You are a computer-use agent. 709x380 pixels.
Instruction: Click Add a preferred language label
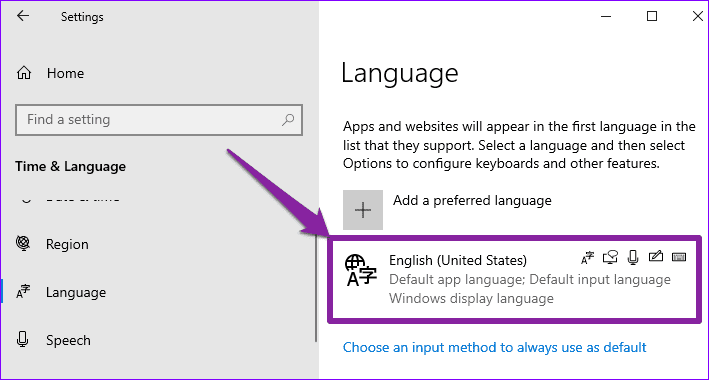pos(472,200)
